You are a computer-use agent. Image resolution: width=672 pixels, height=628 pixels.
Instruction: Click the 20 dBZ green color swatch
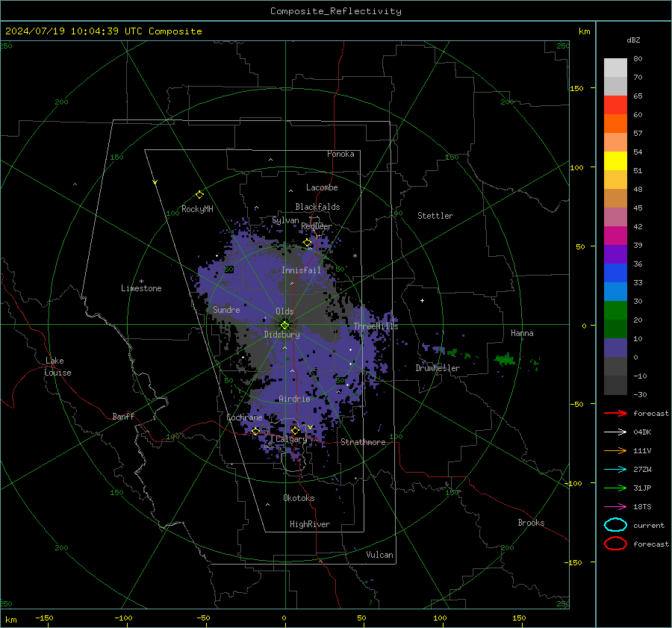point(615,311)
